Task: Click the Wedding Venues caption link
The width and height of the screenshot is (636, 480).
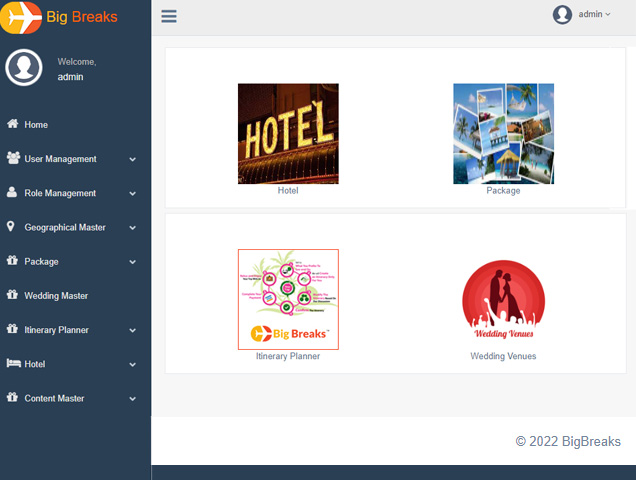Action: pyautogui.click(x=503, y=356)
